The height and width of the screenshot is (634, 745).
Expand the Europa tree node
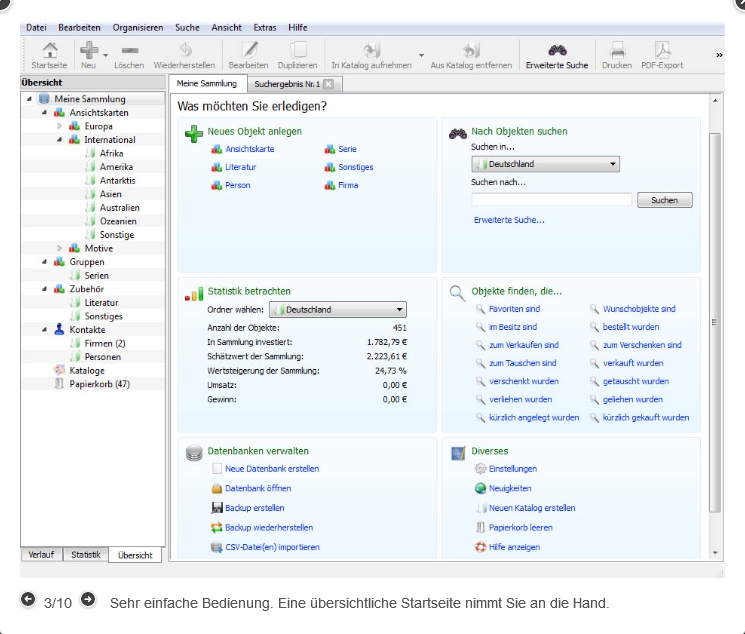point(60,127)
